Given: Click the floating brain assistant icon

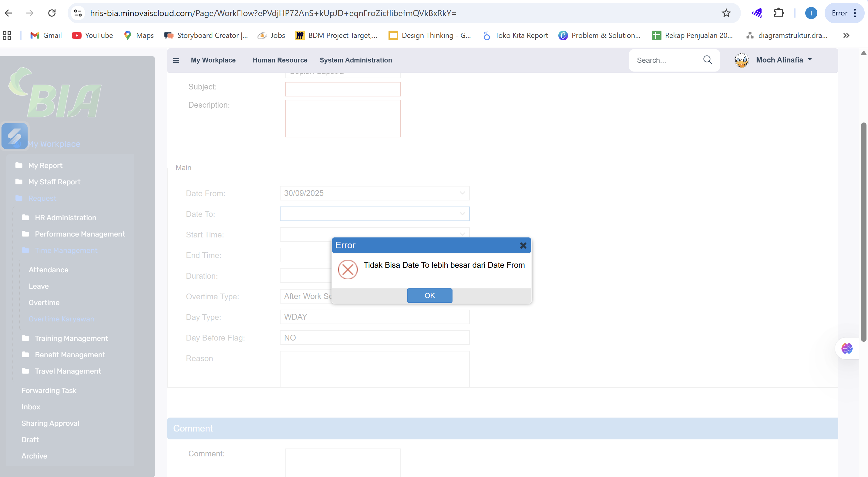Looking at the screenshot, I should pos(846,348).
